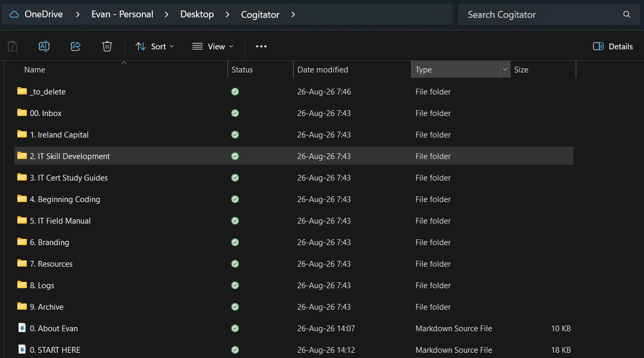
Task: Navigate to Evan - Personal breadcrumb
Action: (x=122, y=15)
